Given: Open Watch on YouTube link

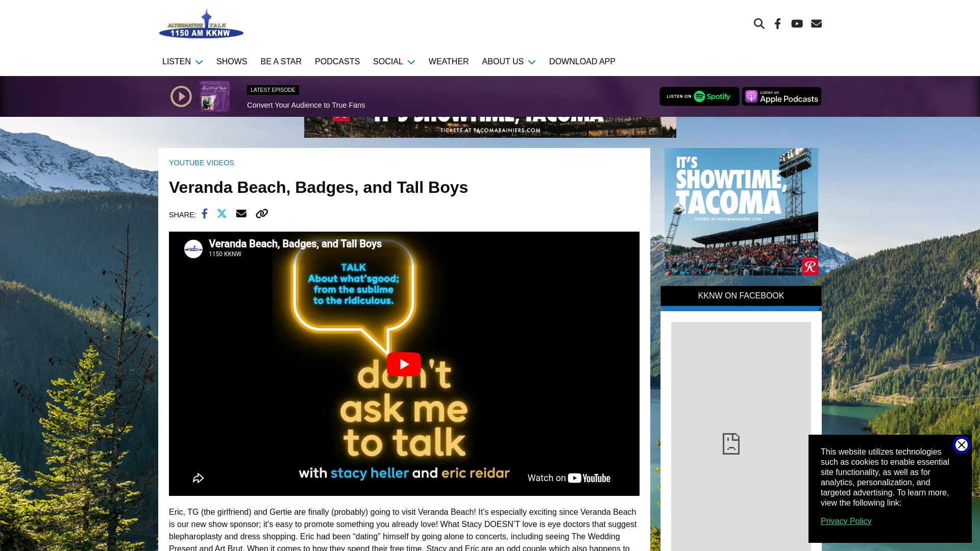Looking at the screenshot, I should pyautogui.click(x=569, y=478).
